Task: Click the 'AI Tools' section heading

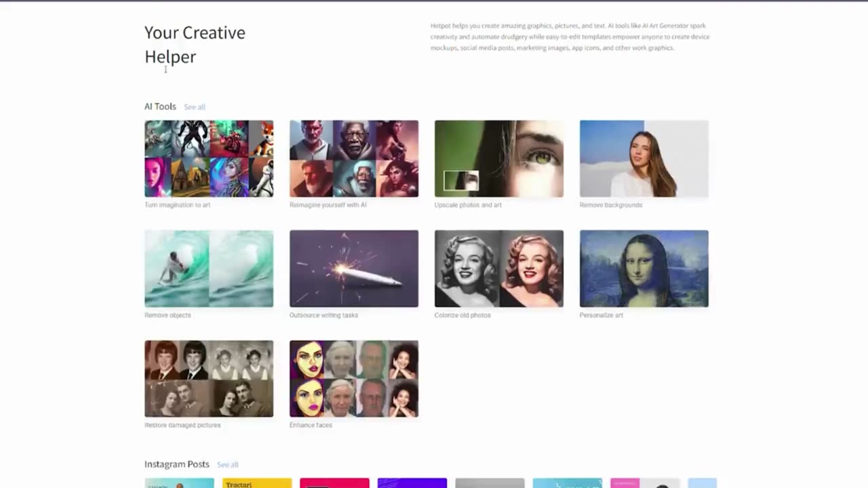Action: coord(160,106)
